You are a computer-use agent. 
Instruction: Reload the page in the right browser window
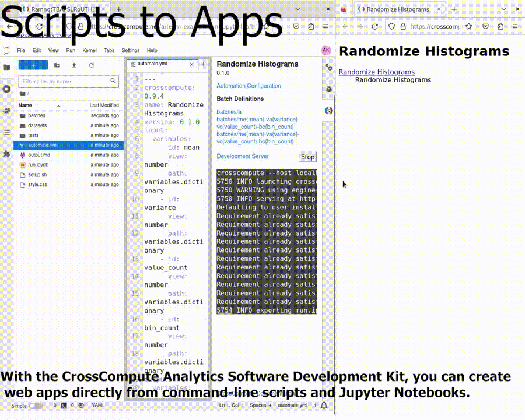pos(374,26)
